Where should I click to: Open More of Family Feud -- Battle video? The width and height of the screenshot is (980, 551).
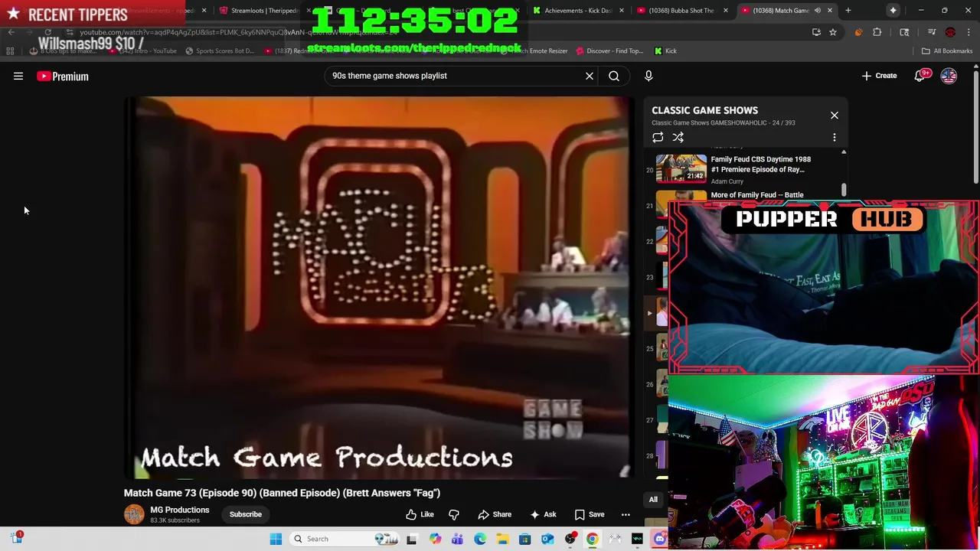[x=756, y=195]
